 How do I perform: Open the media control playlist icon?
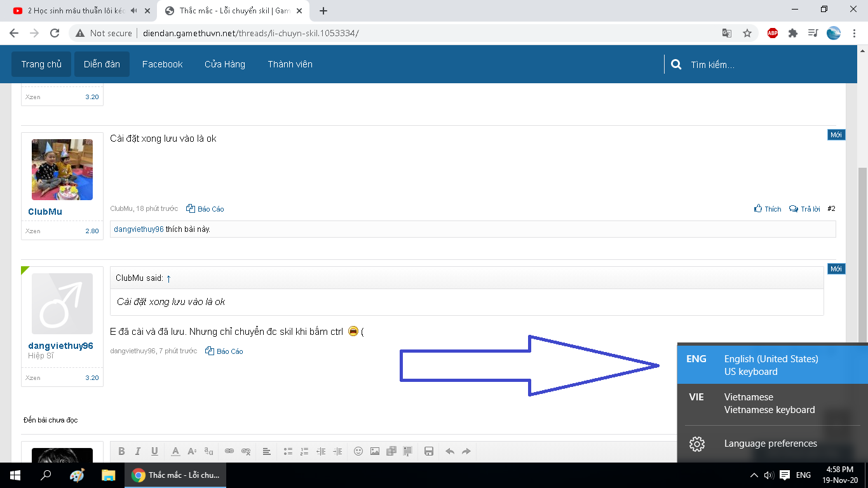[813, 33]
